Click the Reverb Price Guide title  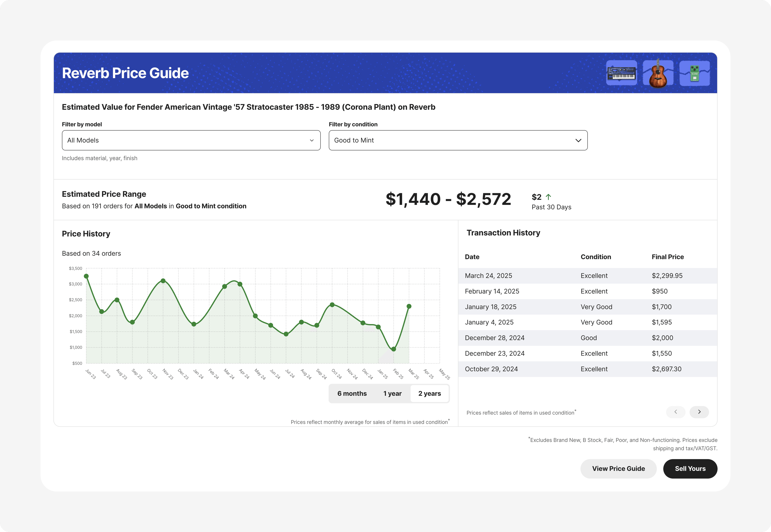(x=125, y=73)
